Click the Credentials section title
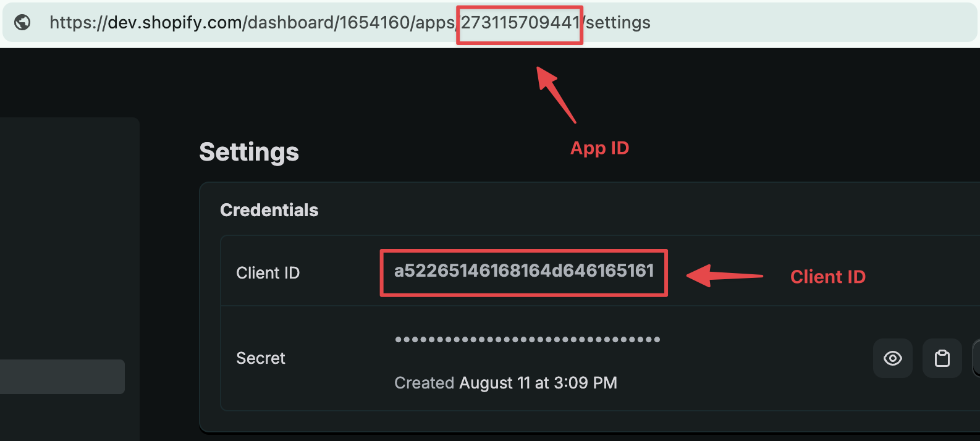Viewport: 980px width, 441px height. (x=269, y=209)
